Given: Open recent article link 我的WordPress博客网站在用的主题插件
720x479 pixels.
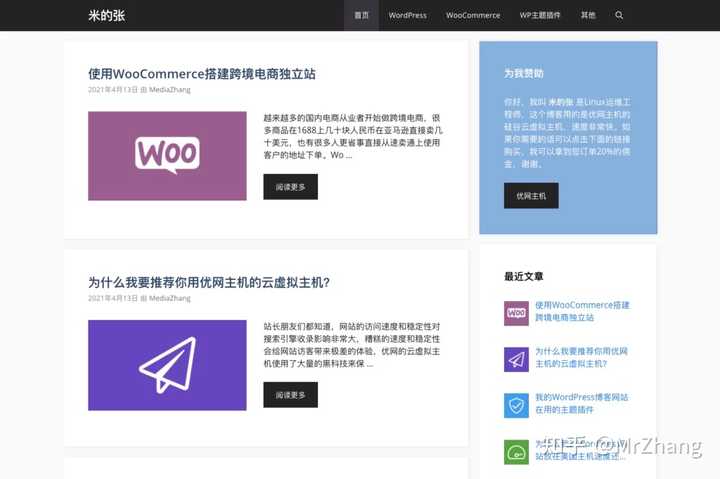Looking at the screenshot, I should point(581,403).
